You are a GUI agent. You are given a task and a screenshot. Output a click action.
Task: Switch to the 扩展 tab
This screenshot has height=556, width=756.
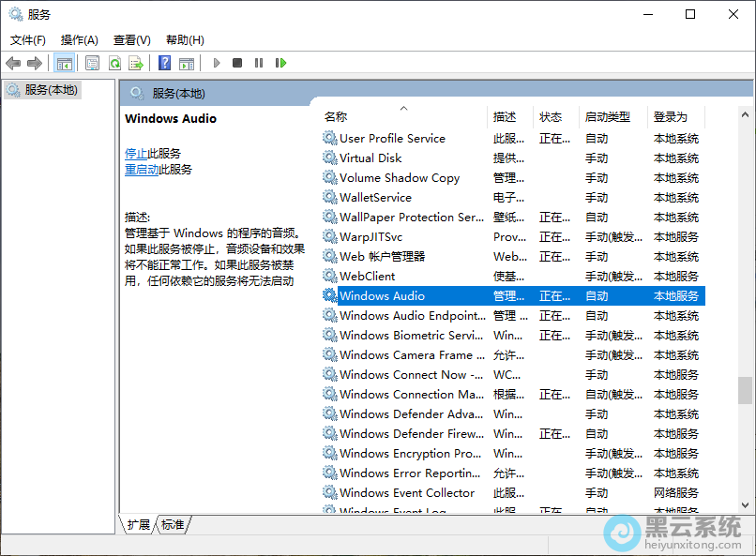[x=137, y=525]
